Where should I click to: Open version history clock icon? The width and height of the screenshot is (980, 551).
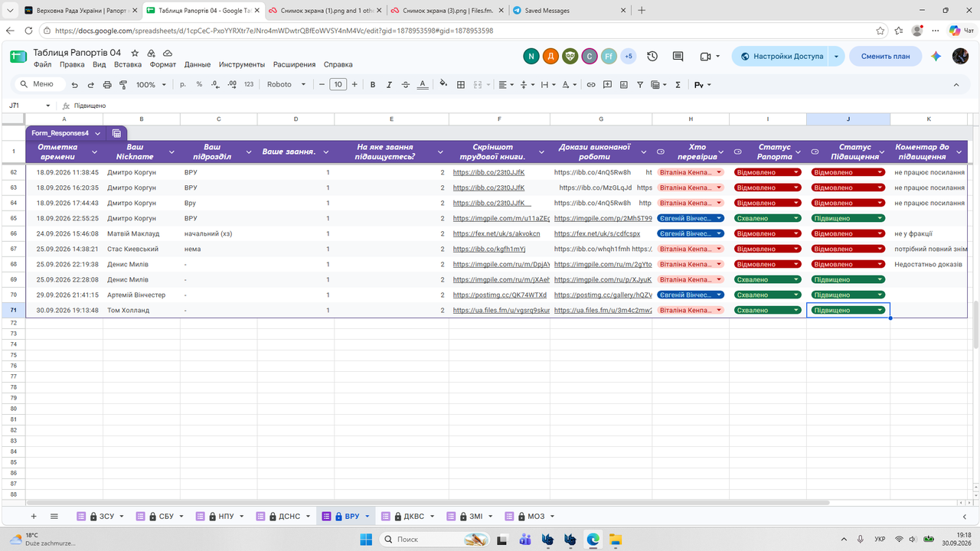[x=652, y=57]
